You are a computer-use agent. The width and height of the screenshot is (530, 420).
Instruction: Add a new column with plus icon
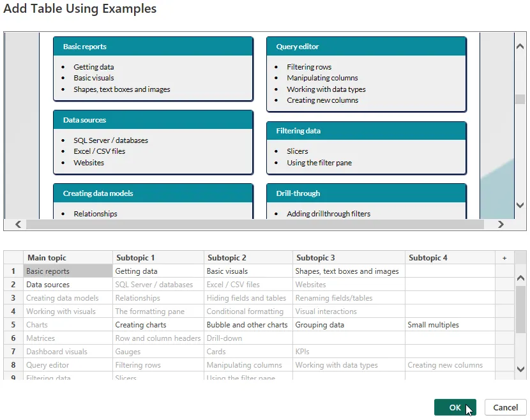(x=504, y=258)
